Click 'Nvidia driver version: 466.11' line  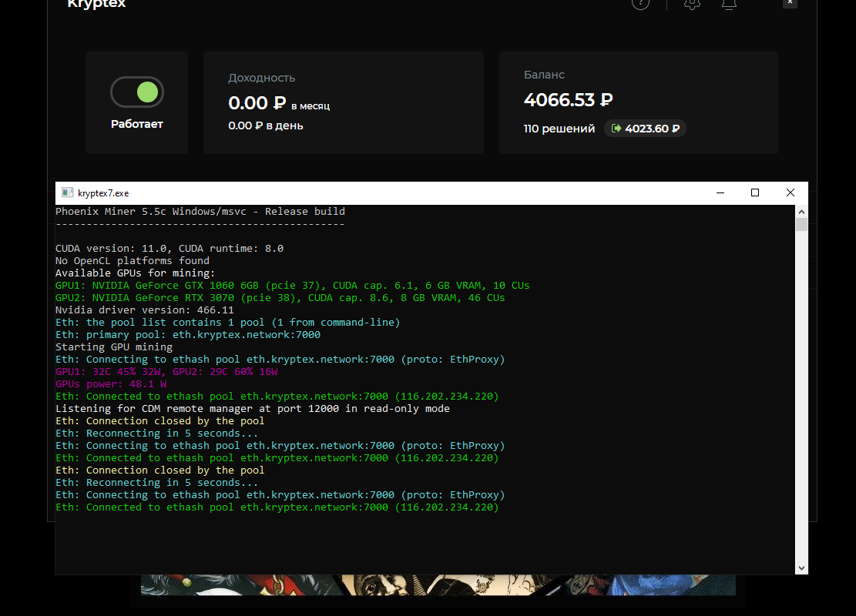coord(145,310)
